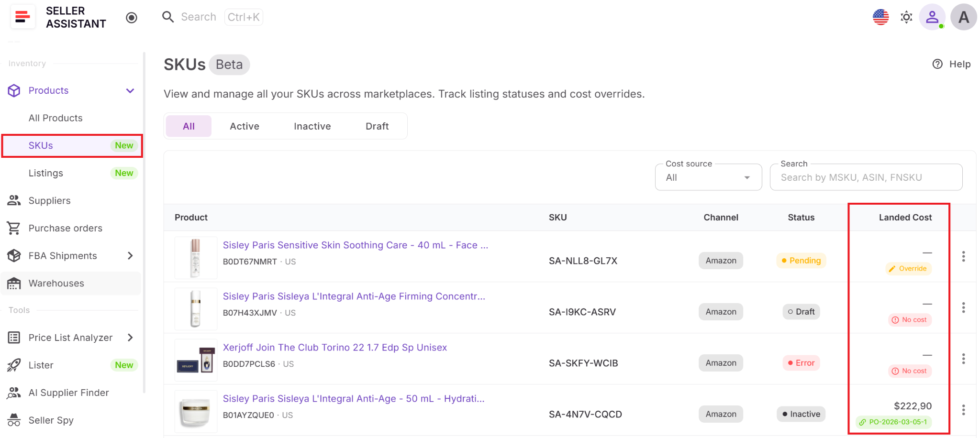Click the $222,90 landed cost value
Screen dimensions: 980x438
click(x=913, y=406)
